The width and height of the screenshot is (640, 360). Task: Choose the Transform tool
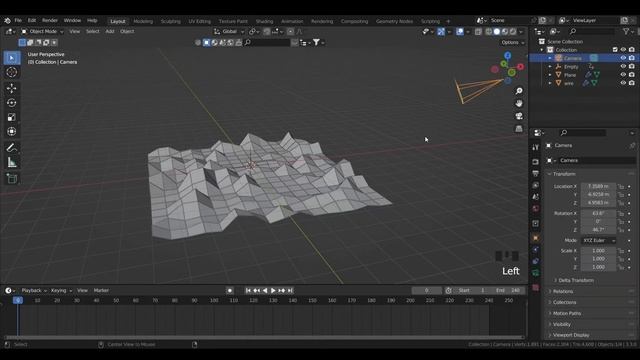(x=11, y=131)
